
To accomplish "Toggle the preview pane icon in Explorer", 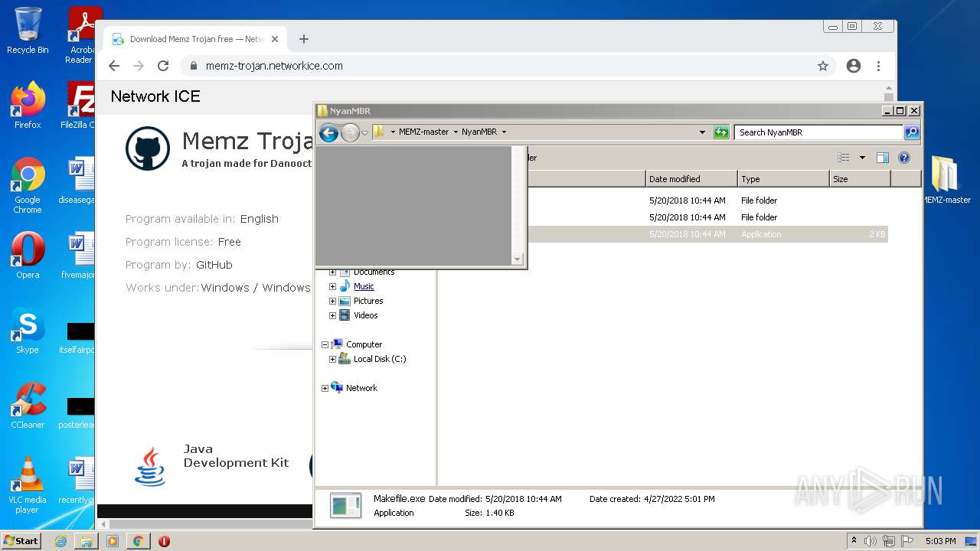I will [882, 158].
